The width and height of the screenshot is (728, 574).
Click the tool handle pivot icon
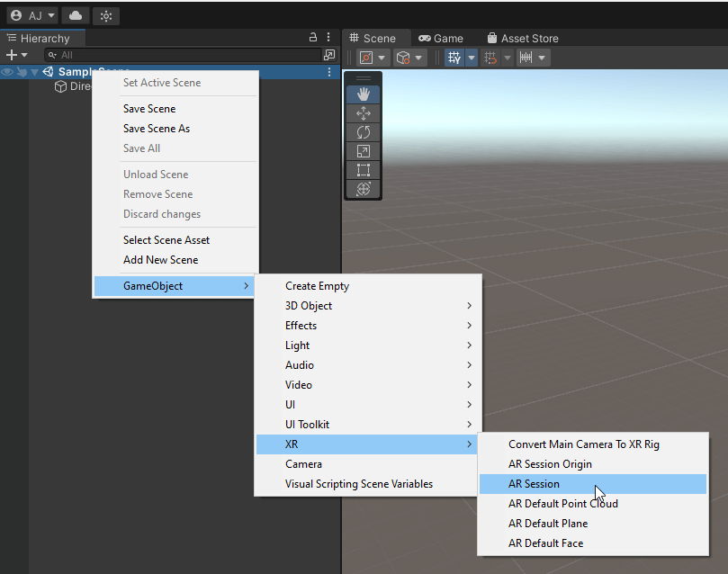pos(366,58)
